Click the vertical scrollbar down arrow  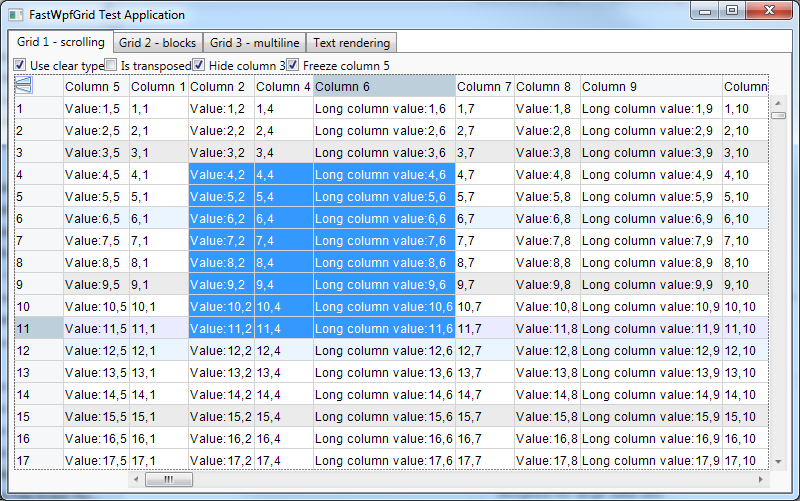click(779, 460)
